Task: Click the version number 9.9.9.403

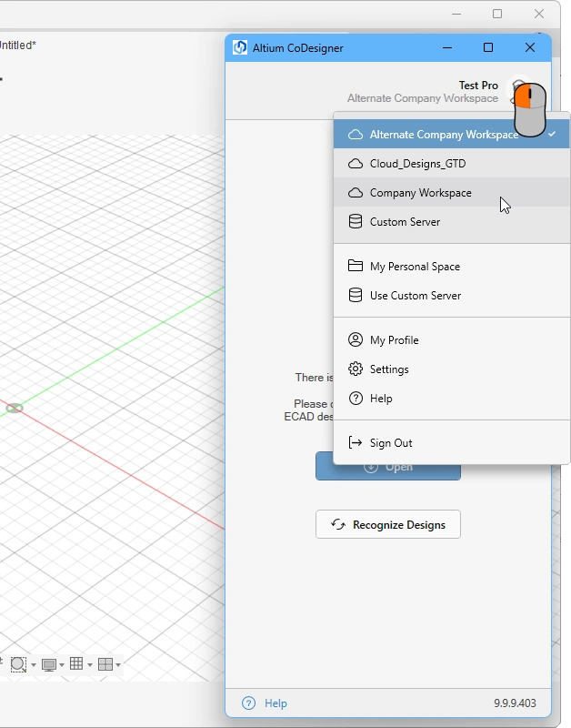Action: click(515, 703)
